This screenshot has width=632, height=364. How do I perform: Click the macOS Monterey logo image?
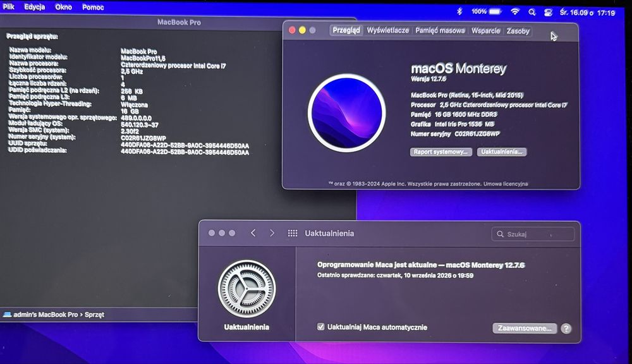346,113
